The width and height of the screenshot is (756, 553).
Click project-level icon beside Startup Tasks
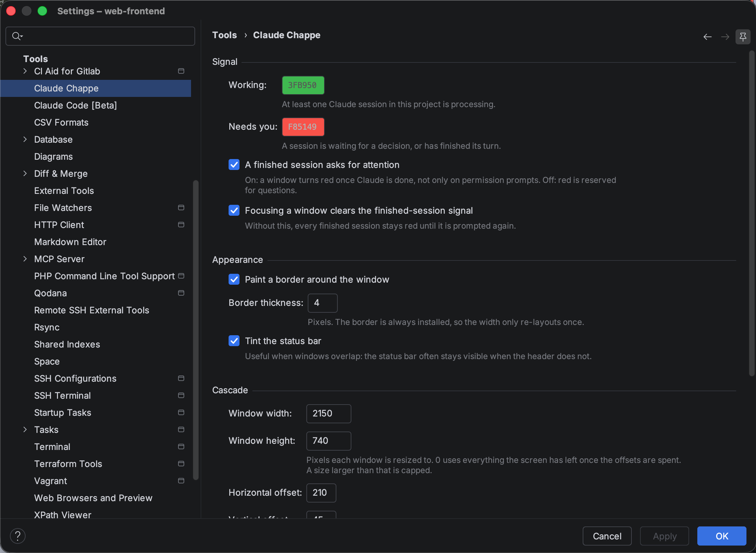(x=181, y=412)
